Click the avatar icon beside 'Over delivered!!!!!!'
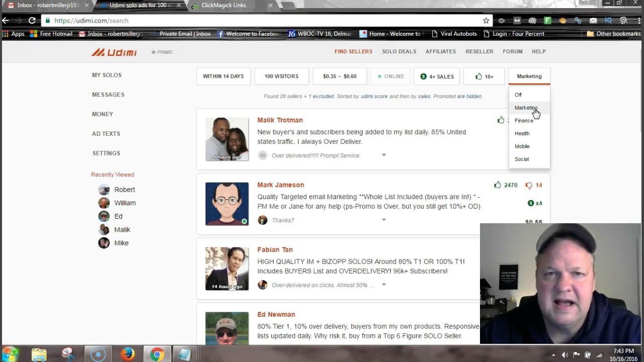The height and width of the screenshot is (362, 644). tap(263, 155)
